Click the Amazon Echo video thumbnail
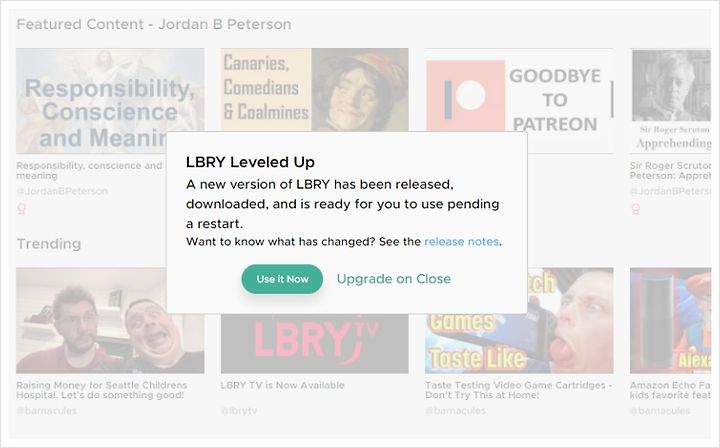The height and width of the screenshot is (448, 720). coord(670,320)
